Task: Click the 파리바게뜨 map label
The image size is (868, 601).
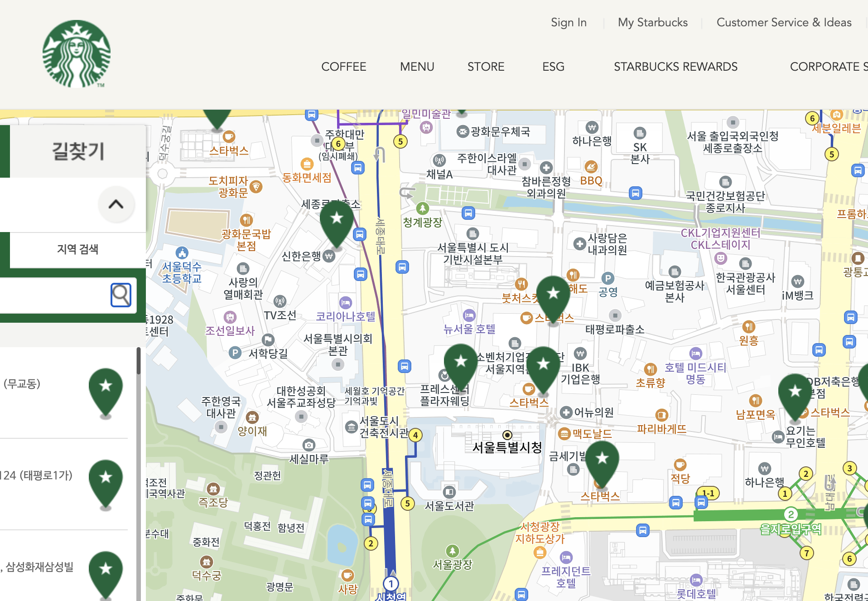Action: [x=661, y=429]
